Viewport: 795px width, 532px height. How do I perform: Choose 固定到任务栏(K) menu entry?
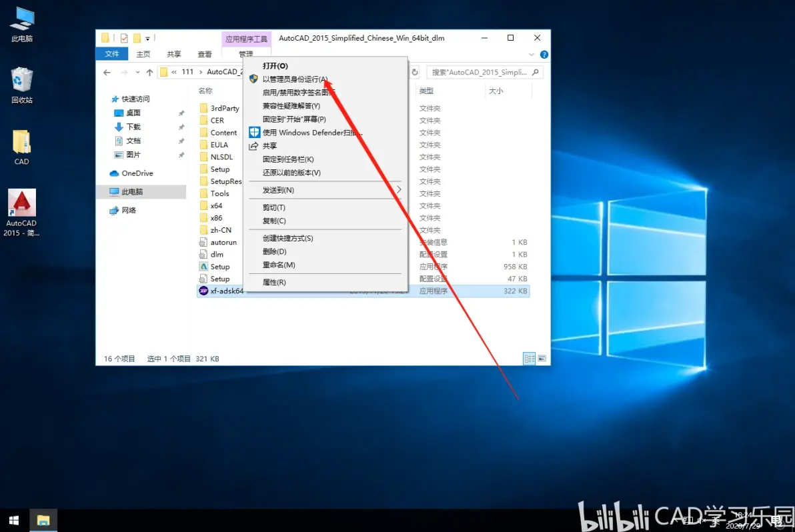click(x=288, y=159)
